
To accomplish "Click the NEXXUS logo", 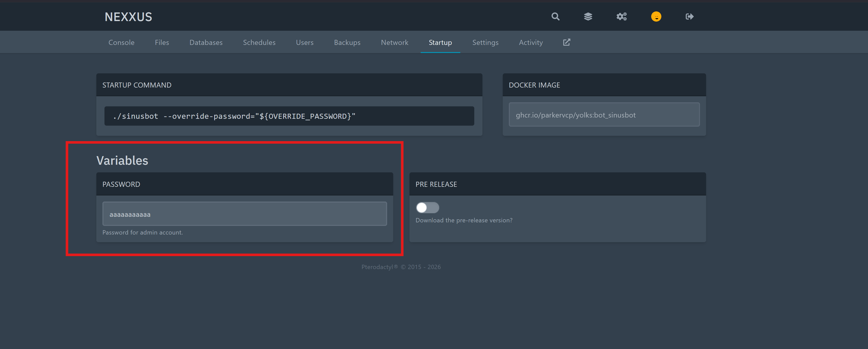I will pyautogui.click(x=128, y=17).
